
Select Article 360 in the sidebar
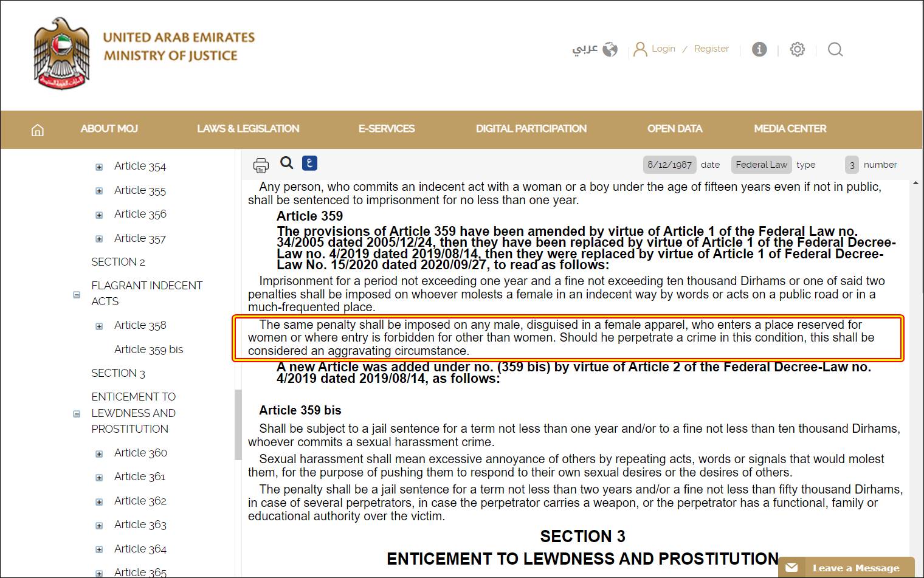140,453
